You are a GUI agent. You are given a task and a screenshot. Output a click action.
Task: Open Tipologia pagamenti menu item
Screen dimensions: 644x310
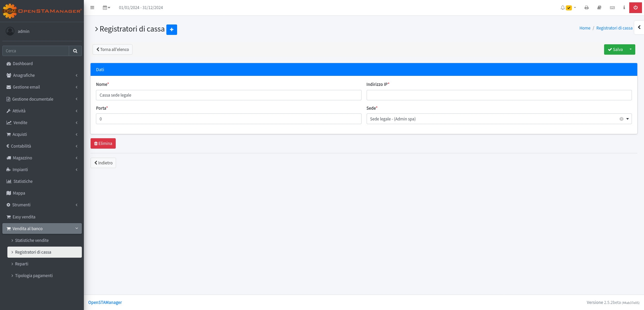(34, 276)
